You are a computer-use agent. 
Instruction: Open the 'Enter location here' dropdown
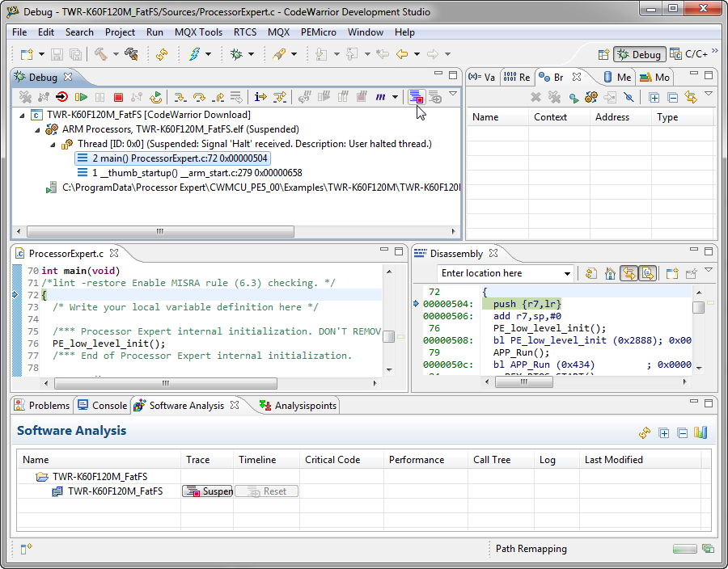point(567,274)
